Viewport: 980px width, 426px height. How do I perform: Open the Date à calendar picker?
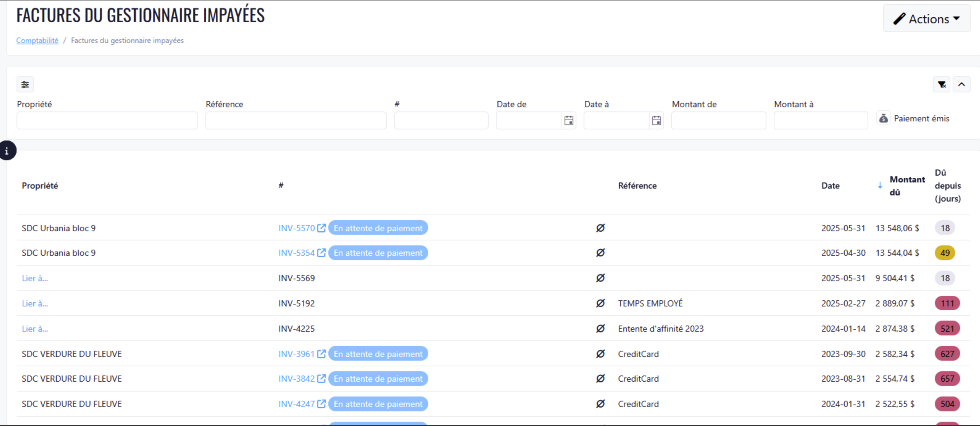point(656,121)
